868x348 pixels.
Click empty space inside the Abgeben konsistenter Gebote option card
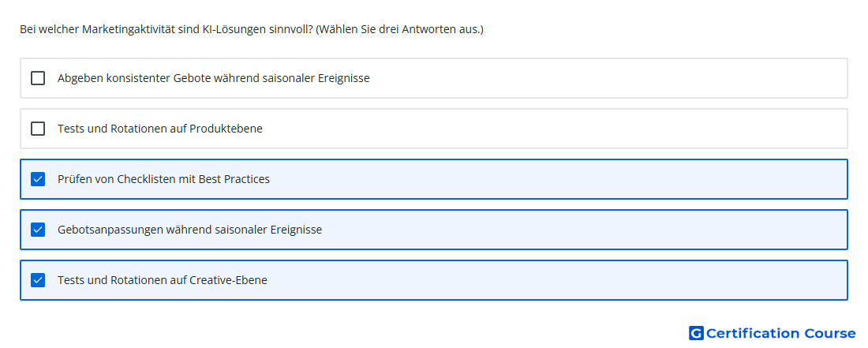[609, 78]
